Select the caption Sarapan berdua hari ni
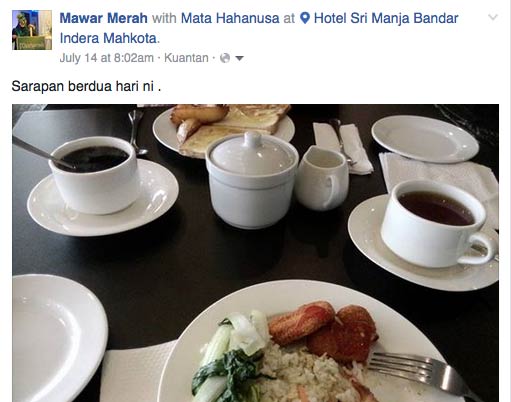The image size is (511, 402). [x=86, y=86]
